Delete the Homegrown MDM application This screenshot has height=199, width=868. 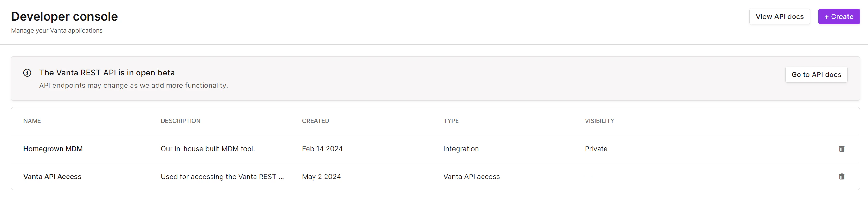pyautogui.click(x=841, y=149)
